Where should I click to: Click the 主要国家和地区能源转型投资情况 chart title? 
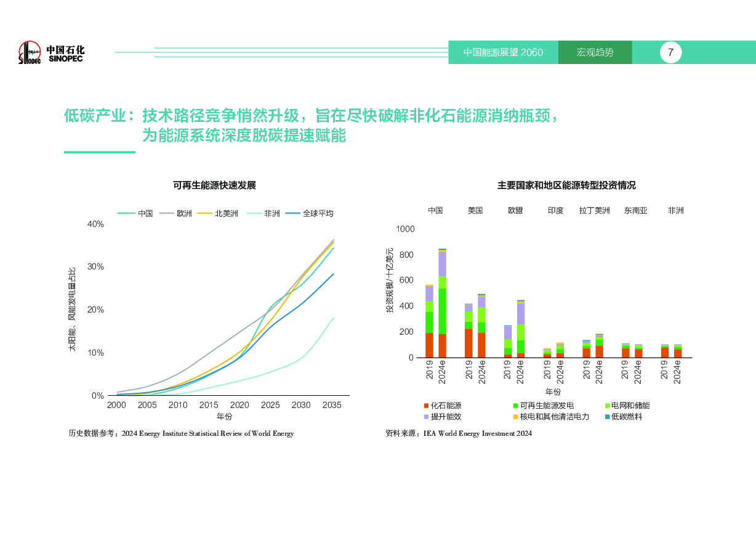pyautogui.click(x=566, y=185)
